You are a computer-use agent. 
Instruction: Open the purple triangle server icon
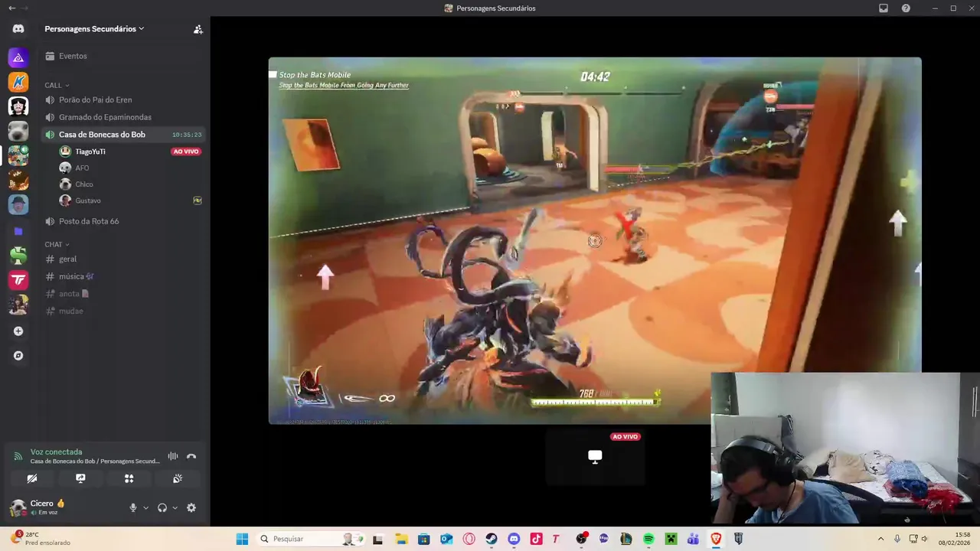pyautogui.click(x=18, y=57)
